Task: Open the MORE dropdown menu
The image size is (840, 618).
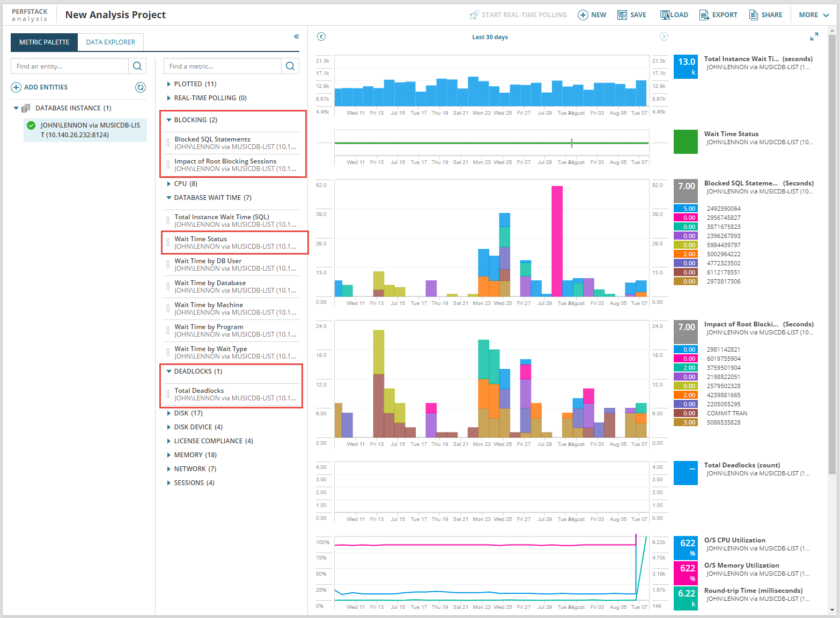Action: pos(814,15)
